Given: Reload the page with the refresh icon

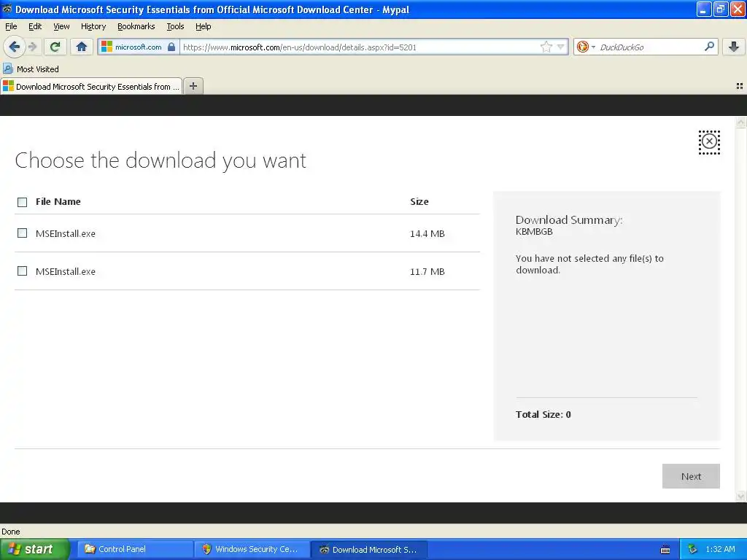Looking at the screenshot, I should [x=55, y=47].
